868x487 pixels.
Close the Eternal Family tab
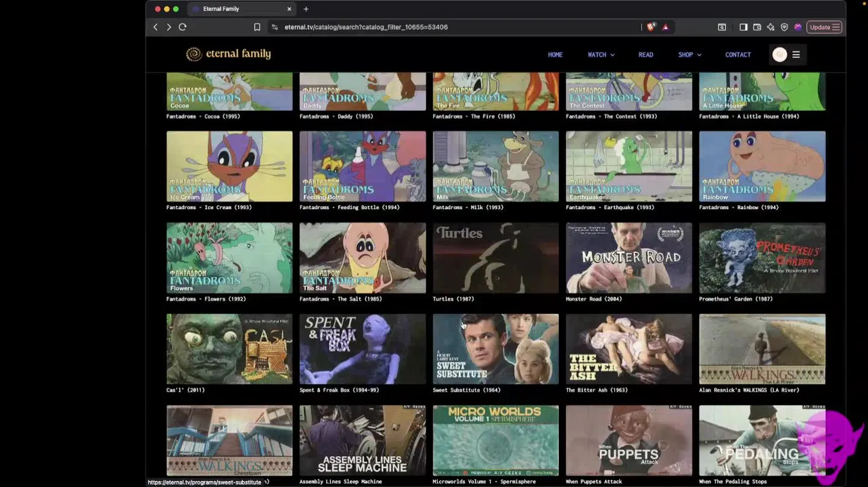click(289, 9)
